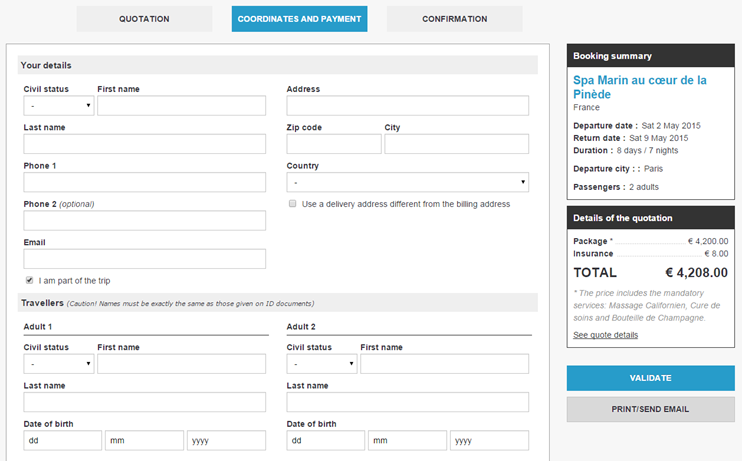
Task: Focus the Address input field
Action: [x=407, y=106]
